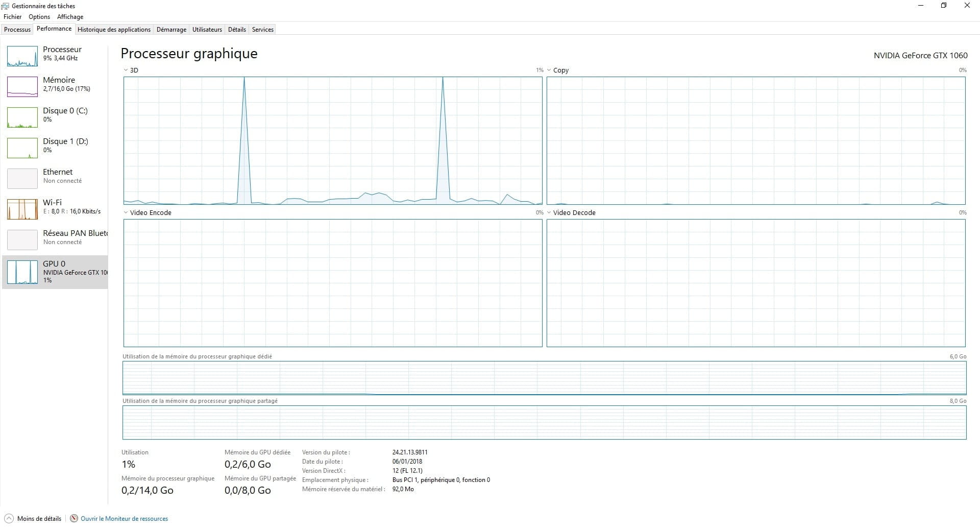Open the 3D engine dropdown
980x531 pixels.
tap(126, 70)
